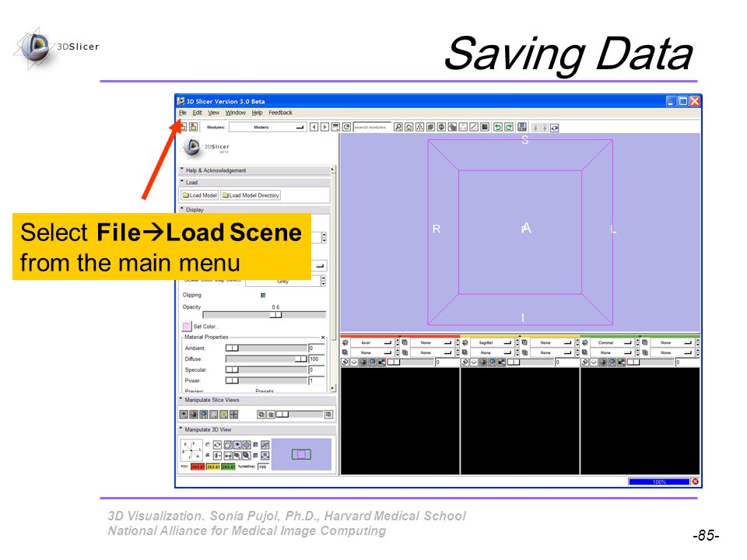The height and width of the screenshot is (560, 747).
Task: Click the Axial slice offset slider
Action: (411, 362)
